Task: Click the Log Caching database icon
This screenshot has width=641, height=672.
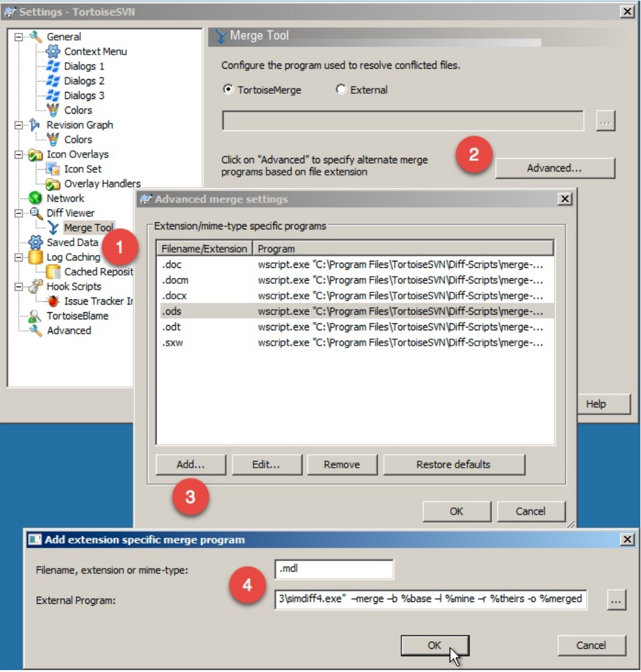Action: (x=35, y=257)
